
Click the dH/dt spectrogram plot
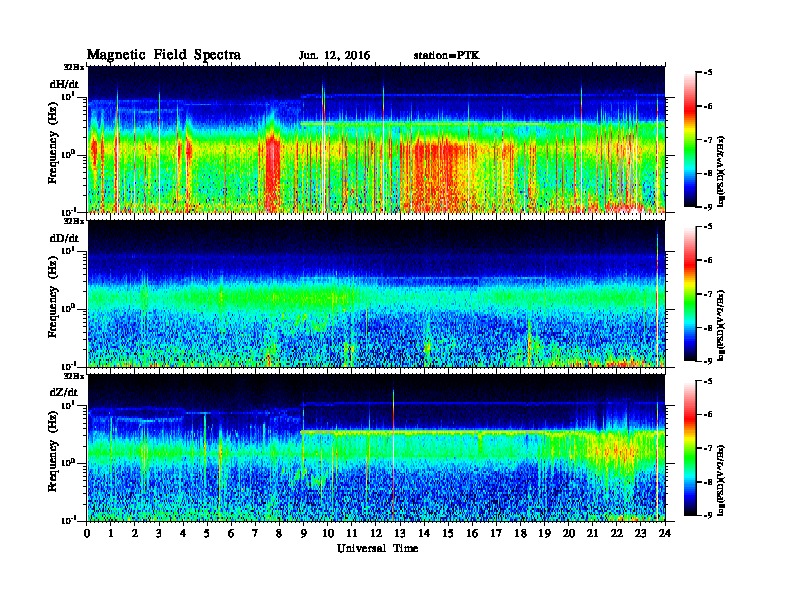377,139
